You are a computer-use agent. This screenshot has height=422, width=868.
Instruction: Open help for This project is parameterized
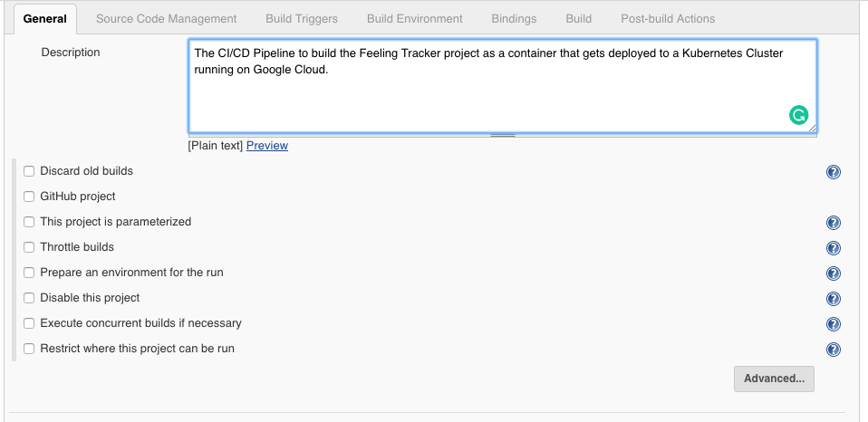(x=834, y=223)
